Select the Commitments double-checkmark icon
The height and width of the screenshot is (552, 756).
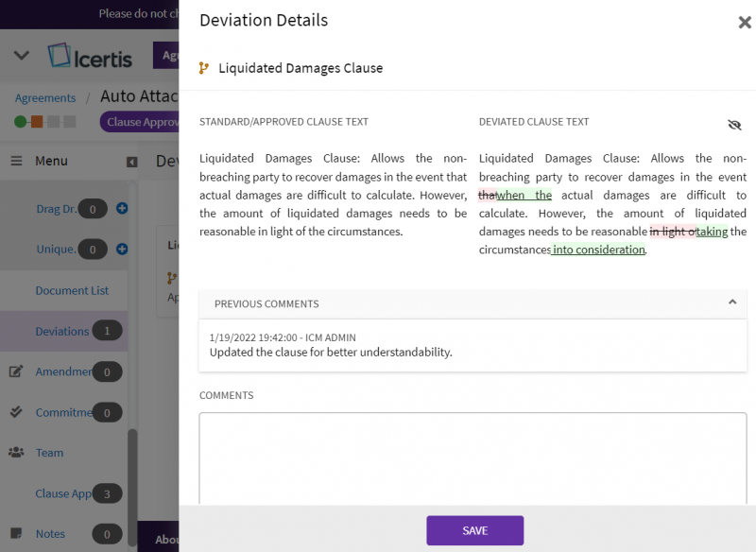pyautogui.click(x=14, y=412)
